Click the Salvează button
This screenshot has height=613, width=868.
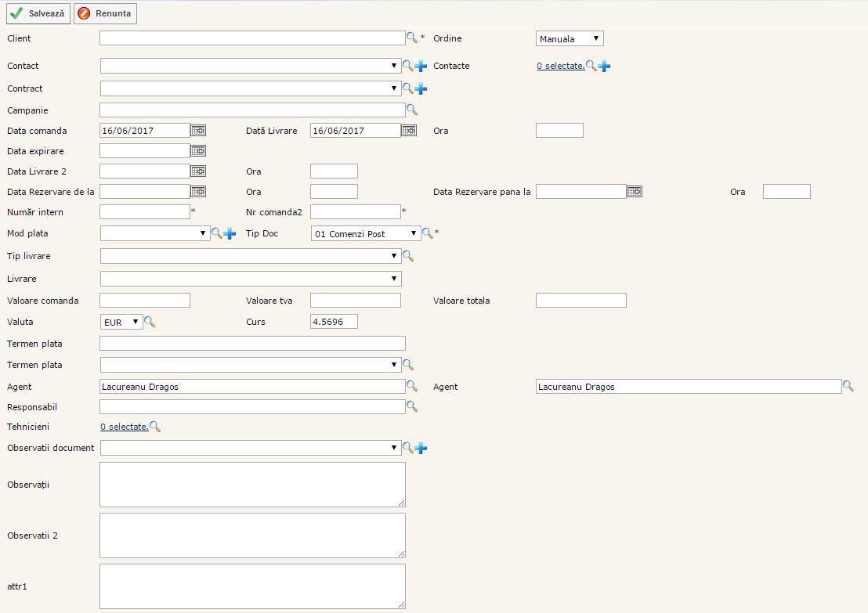(x=38, y=13)
